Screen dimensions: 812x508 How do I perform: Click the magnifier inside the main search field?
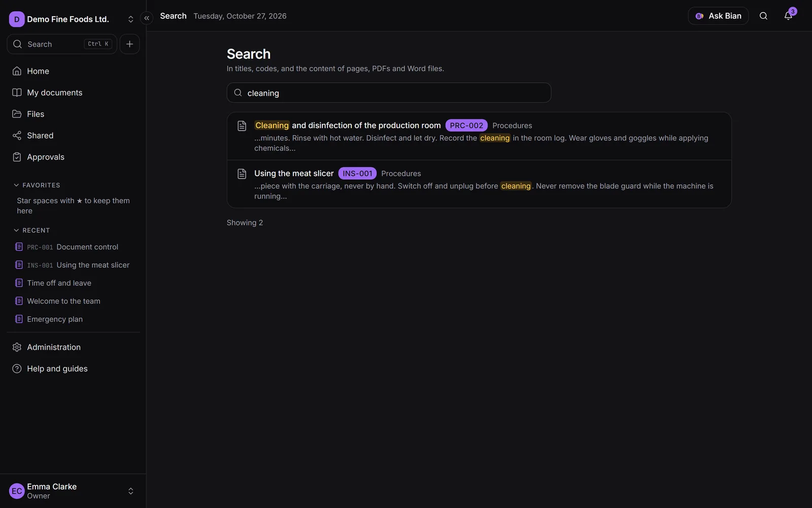238,93
